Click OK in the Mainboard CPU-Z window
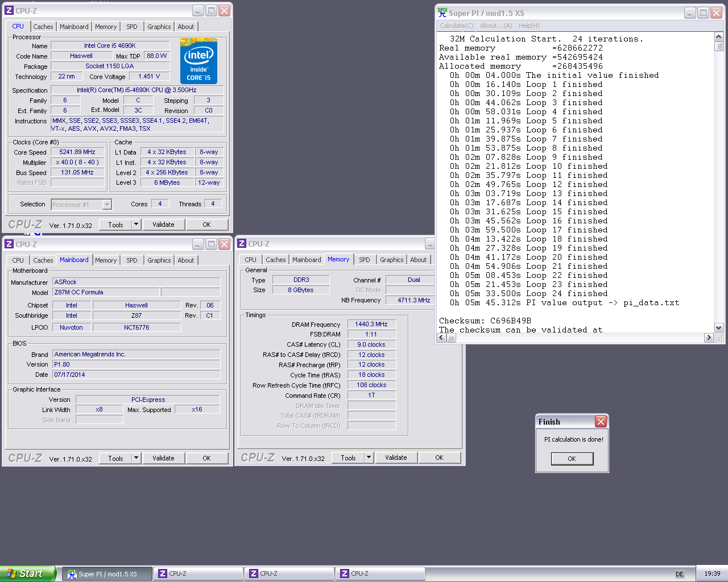The image size is (728, 582). pyautogui.click(x=206, y=458)
